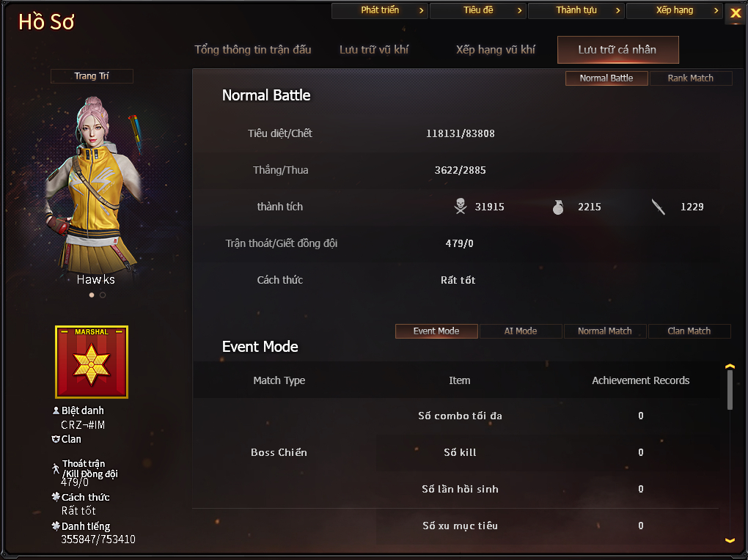
Task: Click the records list scrollbar thumb
Action: pos(730,390)
